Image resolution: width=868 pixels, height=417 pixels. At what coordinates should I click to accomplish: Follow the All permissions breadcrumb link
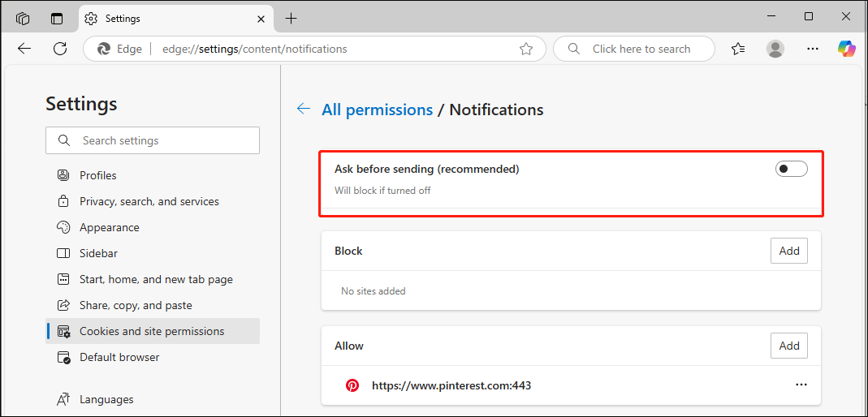[x=377, y=110]
